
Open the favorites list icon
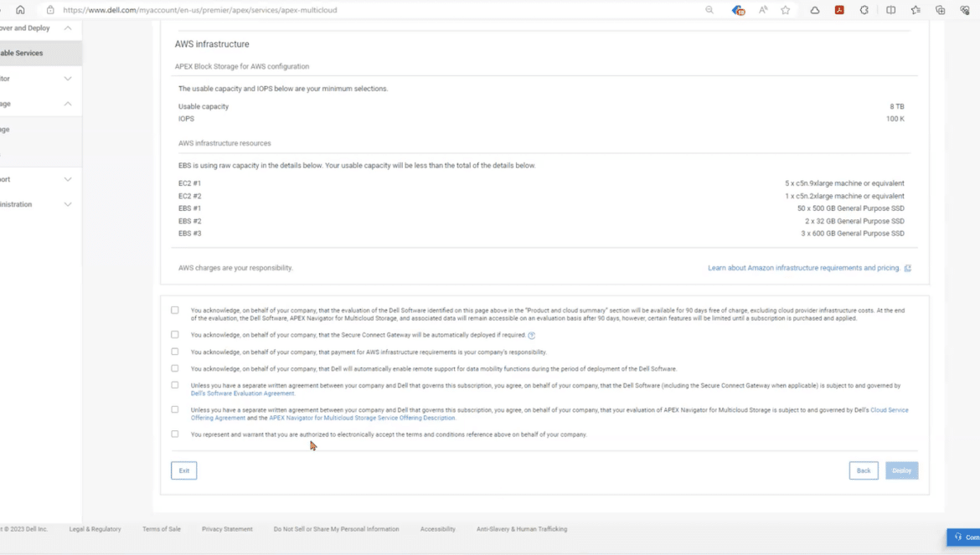(916, 10)
